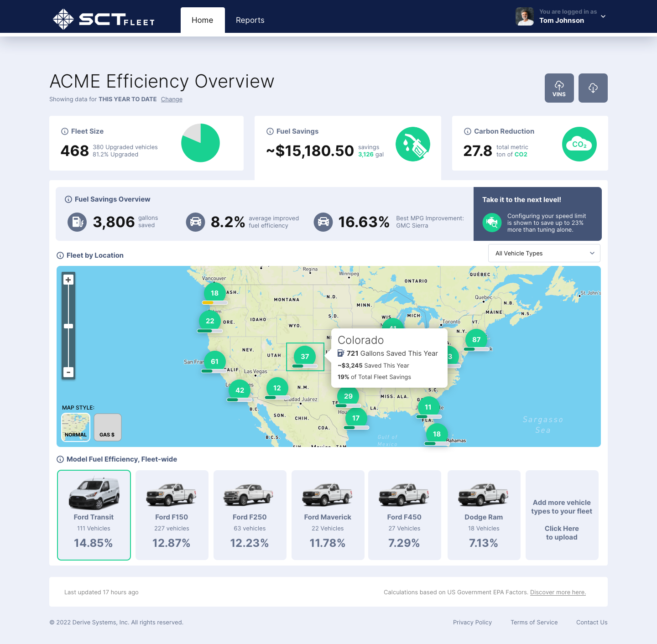Select the NORMAL map style
The width and height of the screenshot is (657, 644).
[75, 427]
